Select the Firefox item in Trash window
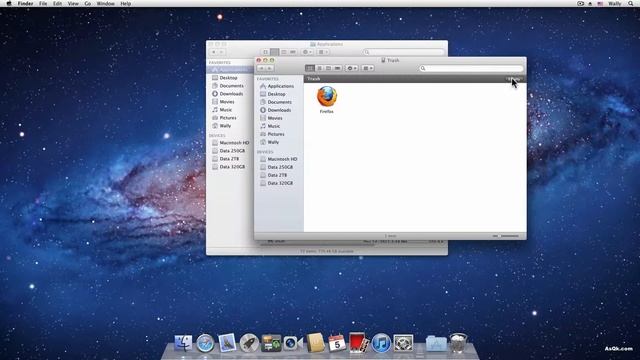The image size is (640, 360). coord(327,100)
